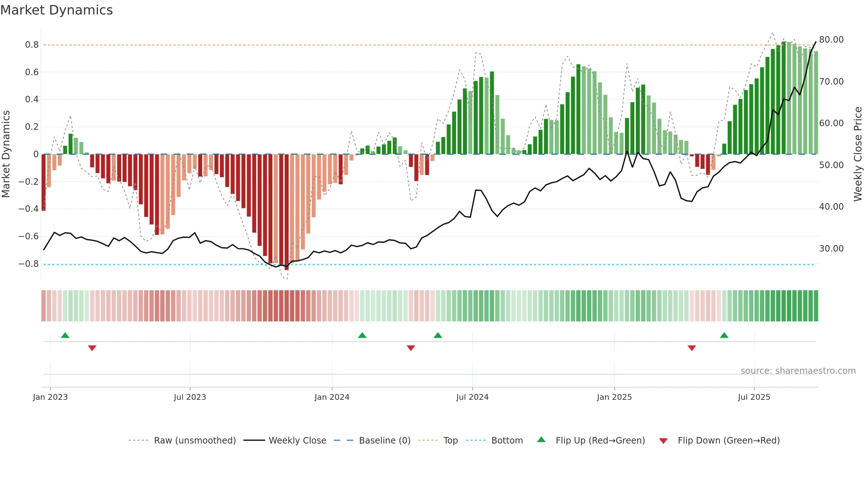Viewport: 868px width, 488px height.
Task: Click the Top legend entry
Action: pyautogui.click(x=438, y=440)
